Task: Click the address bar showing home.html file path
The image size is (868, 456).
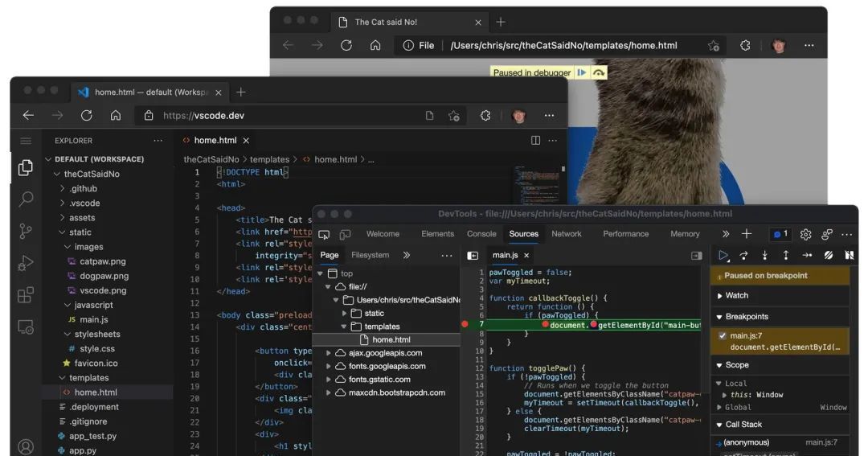Action: point(561,45)
